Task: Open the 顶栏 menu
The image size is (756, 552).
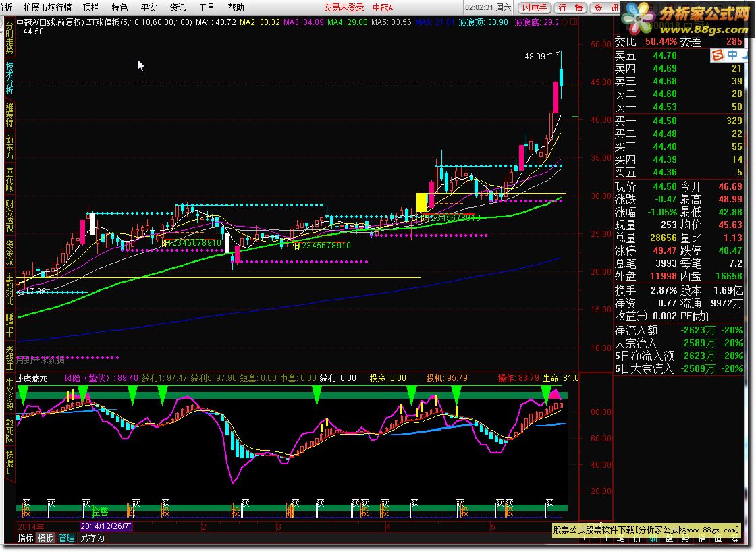Action: point(90,7)
